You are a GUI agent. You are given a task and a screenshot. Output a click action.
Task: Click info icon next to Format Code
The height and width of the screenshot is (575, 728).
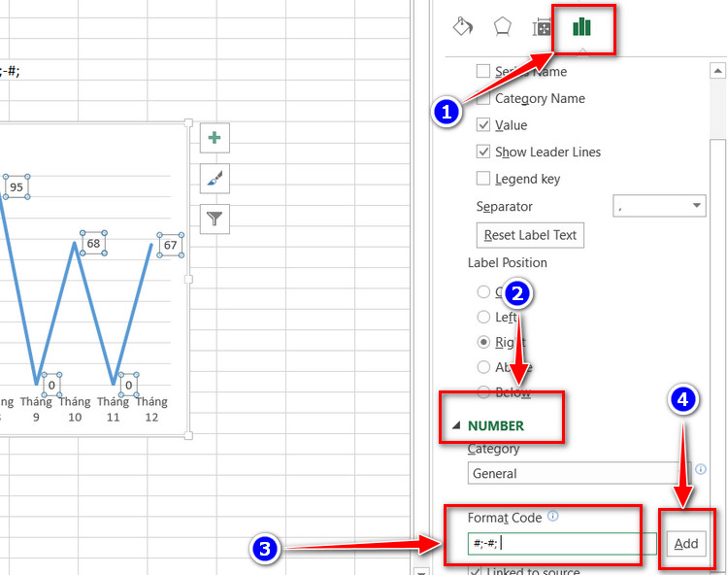553,516
